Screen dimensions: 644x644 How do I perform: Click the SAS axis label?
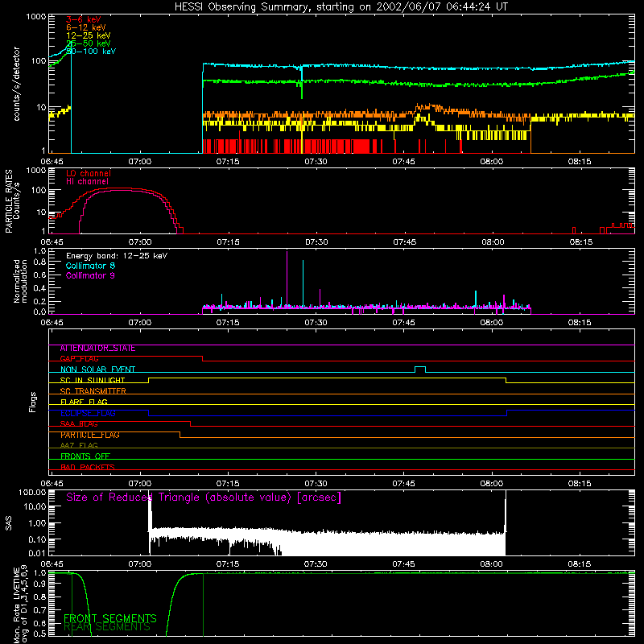click(x=8, y=522)
